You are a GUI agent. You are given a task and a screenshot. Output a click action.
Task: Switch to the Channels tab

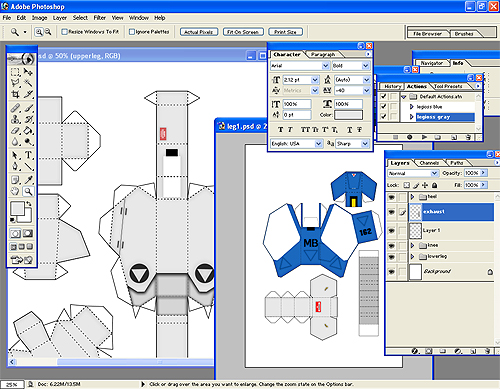[x=429, y=163]
